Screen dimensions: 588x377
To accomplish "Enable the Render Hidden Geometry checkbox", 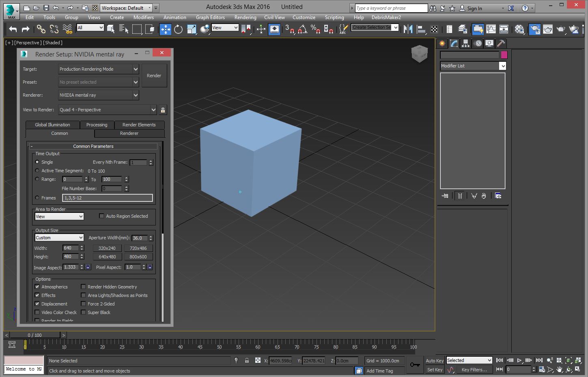I will pyautogui.click(x=84, y=287).
